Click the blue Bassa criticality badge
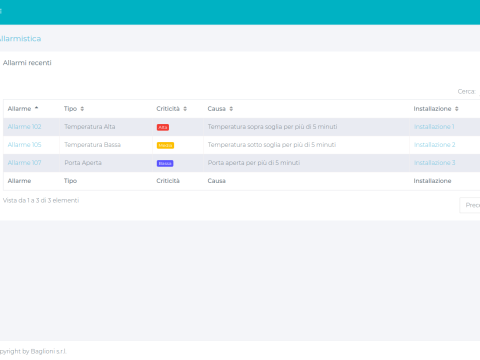Screen dimensions: 480x360 165,163
